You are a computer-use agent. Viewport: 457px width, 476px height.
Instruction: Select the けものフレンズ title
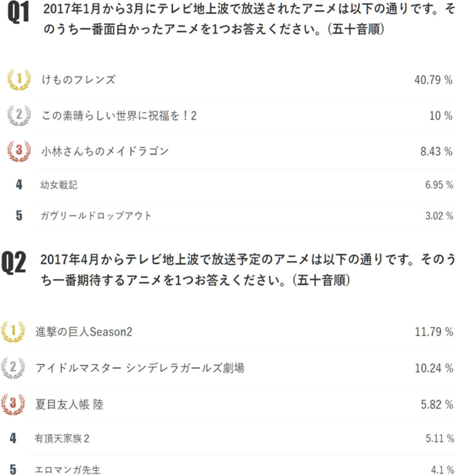(x=78, y=80)
